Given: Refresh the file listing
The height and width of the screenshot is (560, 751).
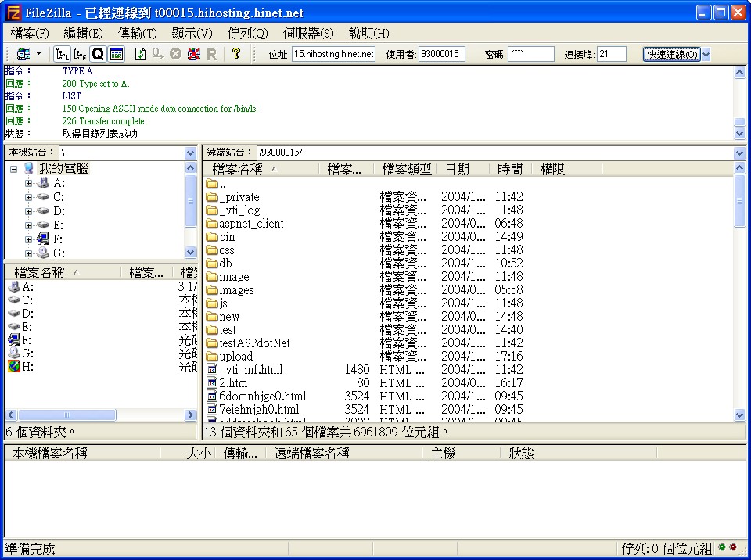Looking at the screenshot, I should (140, 54).
